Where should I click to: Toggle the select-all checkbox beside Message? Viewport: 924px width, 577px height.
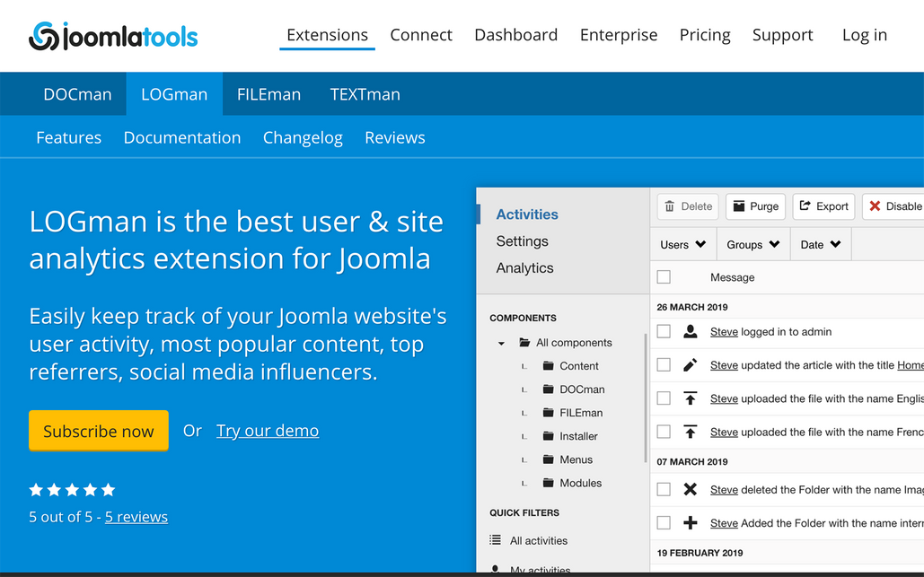tap(664, 276)
